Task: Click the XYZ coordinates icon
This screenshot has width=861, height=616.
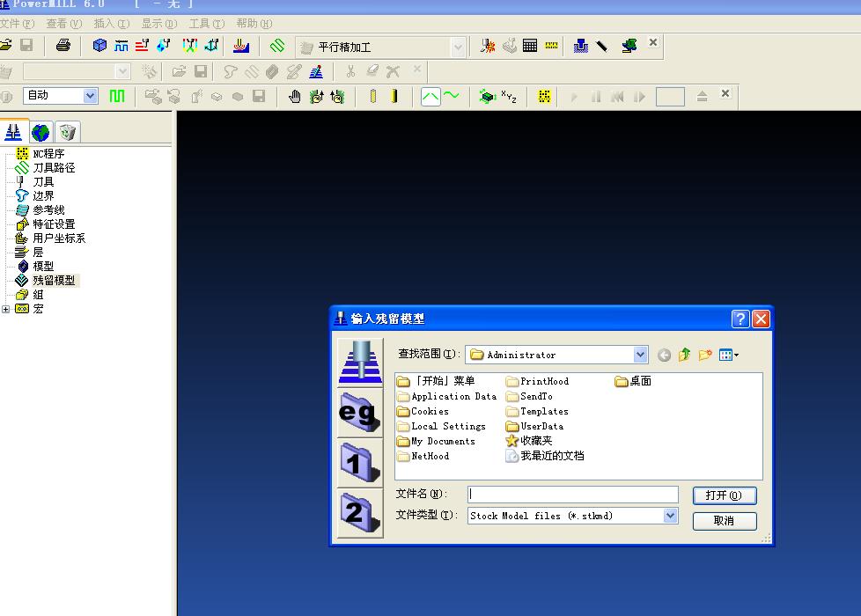Action: (x=509, y=97)
